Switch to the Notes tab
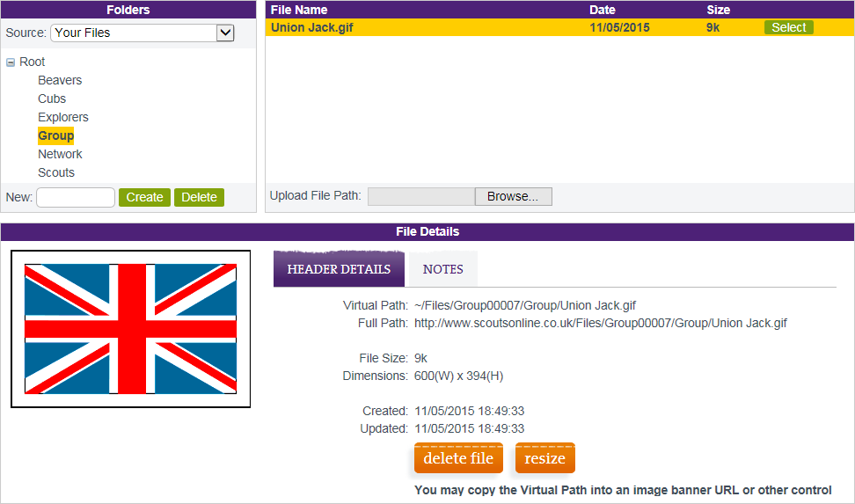The height and width of the screenshot is (504, 855). click(x=442, y=269)
